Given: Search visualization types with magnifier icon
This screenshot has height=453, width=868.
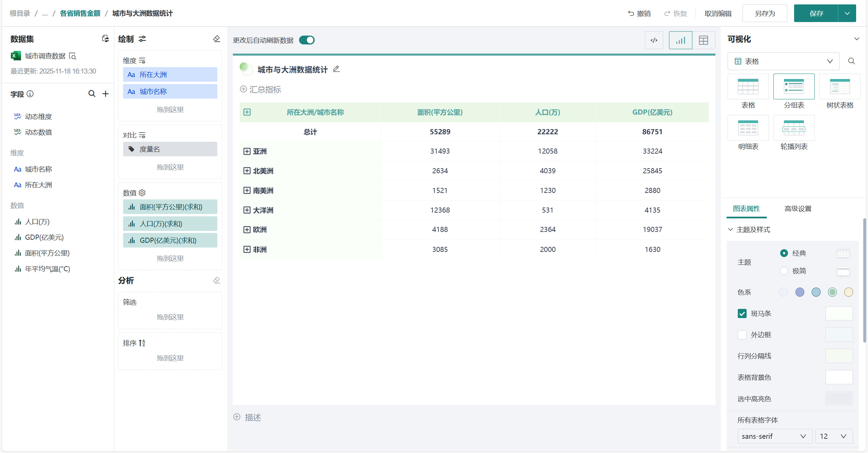Looking at the screenshot, I should coord(851,61).
